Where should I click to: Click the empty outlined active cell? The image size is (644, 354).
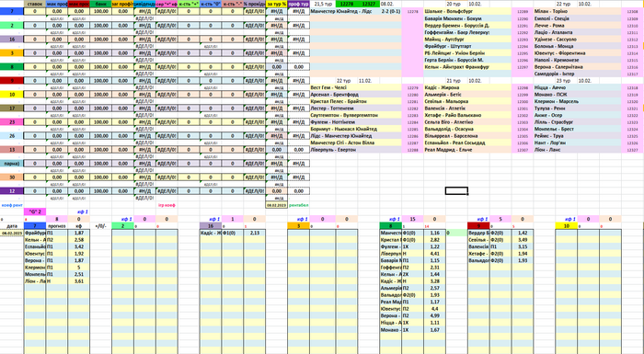pos(456,191)
